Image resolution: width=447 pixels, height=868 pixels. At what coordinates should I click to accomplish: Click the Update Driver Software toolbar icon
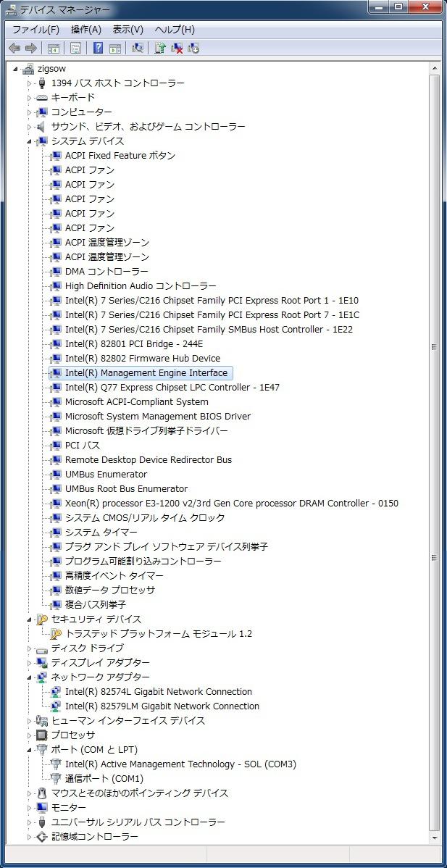[x=160, y=48]
